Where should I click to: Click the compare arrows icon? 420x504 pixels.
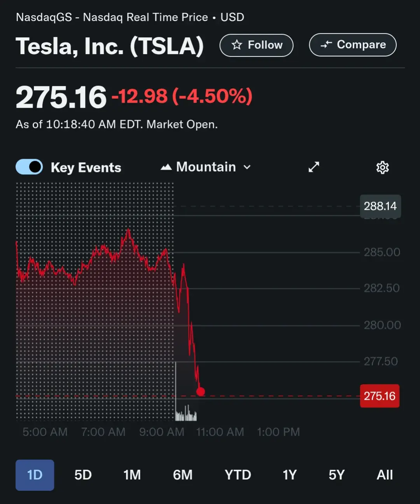coord(326,45)
